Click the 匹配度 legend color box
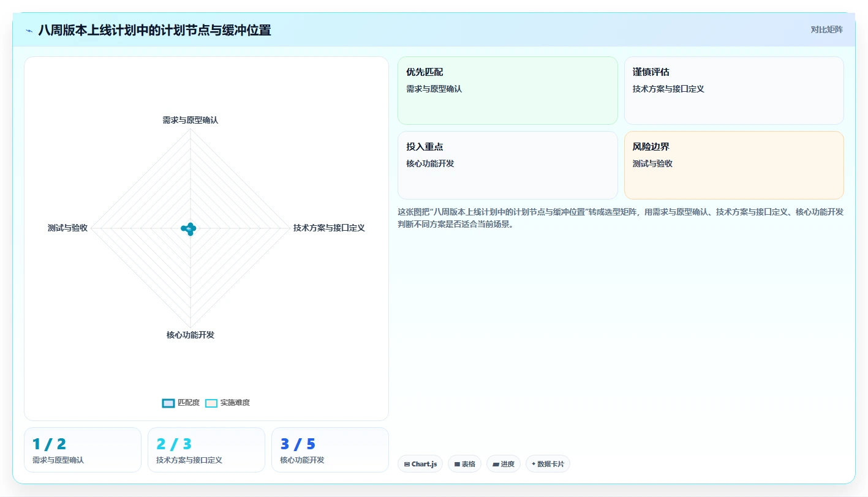The image size is (868, 497). [x=168, y=403]
